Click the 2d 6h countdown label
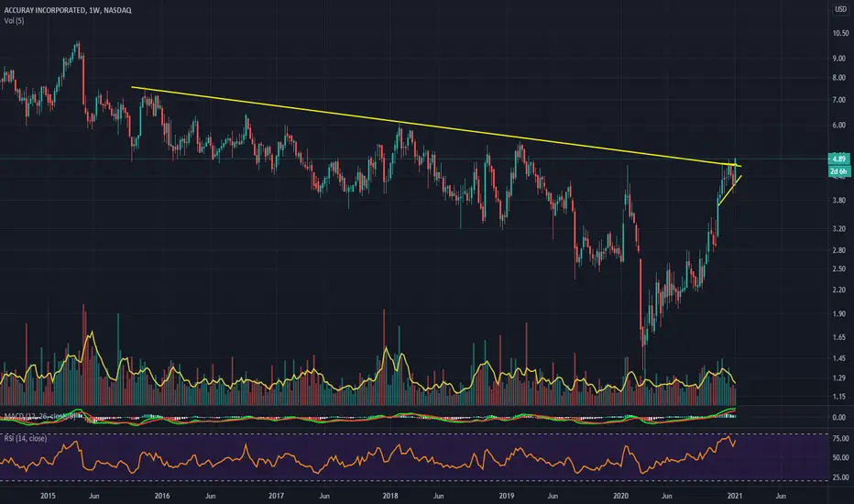This screenshot has height=504, width=854. point(838,171)
